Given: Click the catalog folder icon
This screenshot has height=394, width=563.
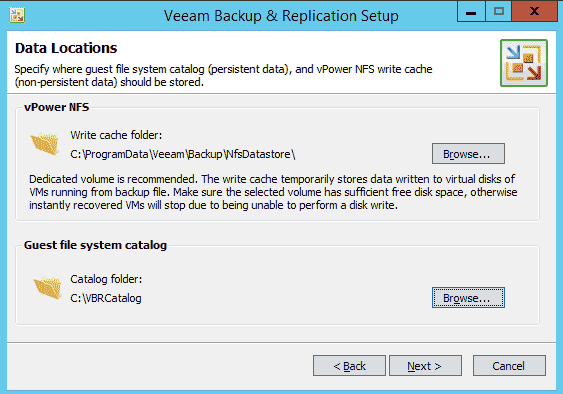Looking at the screenshot, I should (x=48, y=288).
